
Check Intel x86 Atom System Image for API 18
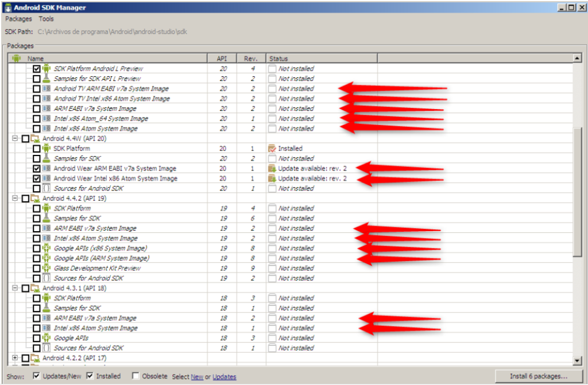36,328
